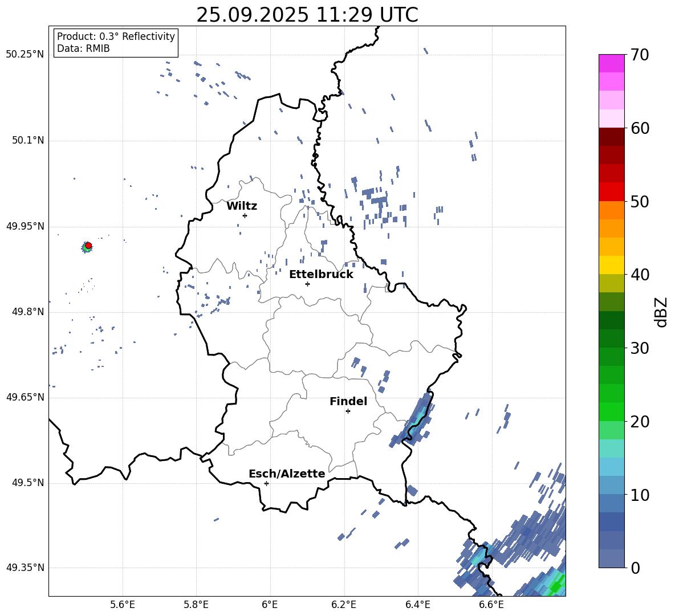
Task: Click the colorbar tick label 0
Action: tap(635, 568)
